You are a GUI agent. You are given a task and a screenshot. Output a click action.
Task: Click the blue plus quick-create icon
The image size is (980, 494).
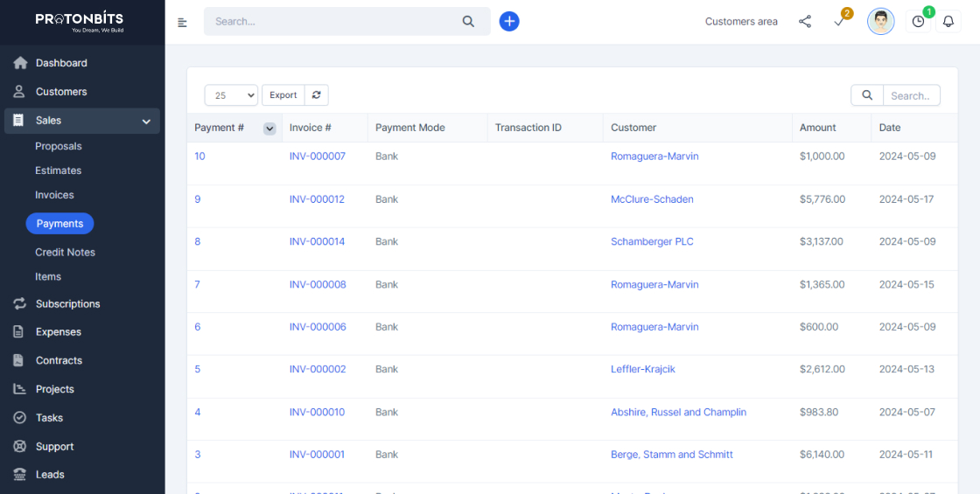coord(509,22)
